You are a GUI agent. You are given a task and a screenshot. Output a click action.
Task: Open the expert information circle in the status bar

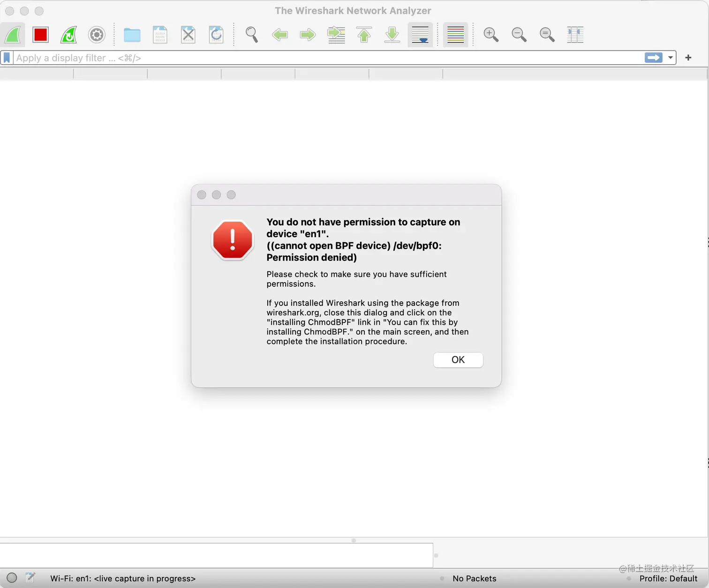(12, 578)
